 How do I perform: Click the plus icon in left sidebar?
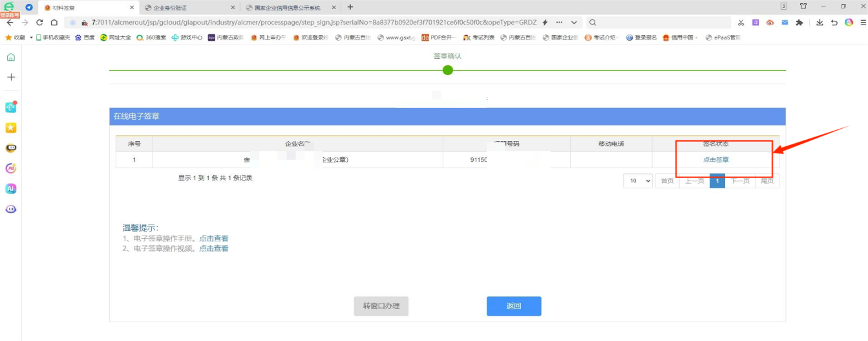[x=10, y=77]
